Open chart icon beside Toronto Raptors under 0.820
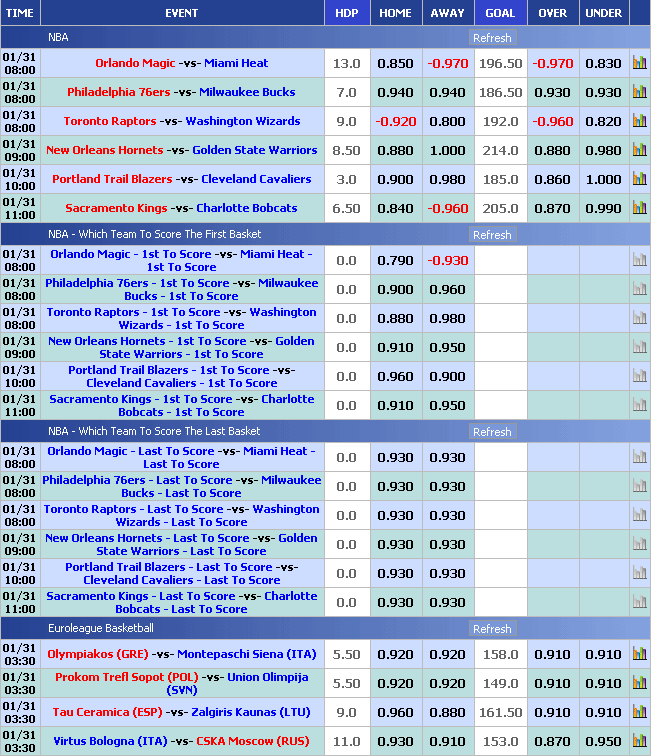This screenshot has height=756, width=651. click(x=639, y=121)
